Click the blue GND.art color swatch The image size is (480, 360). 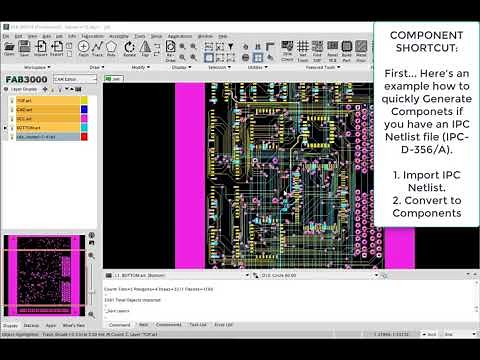[84, 109]
